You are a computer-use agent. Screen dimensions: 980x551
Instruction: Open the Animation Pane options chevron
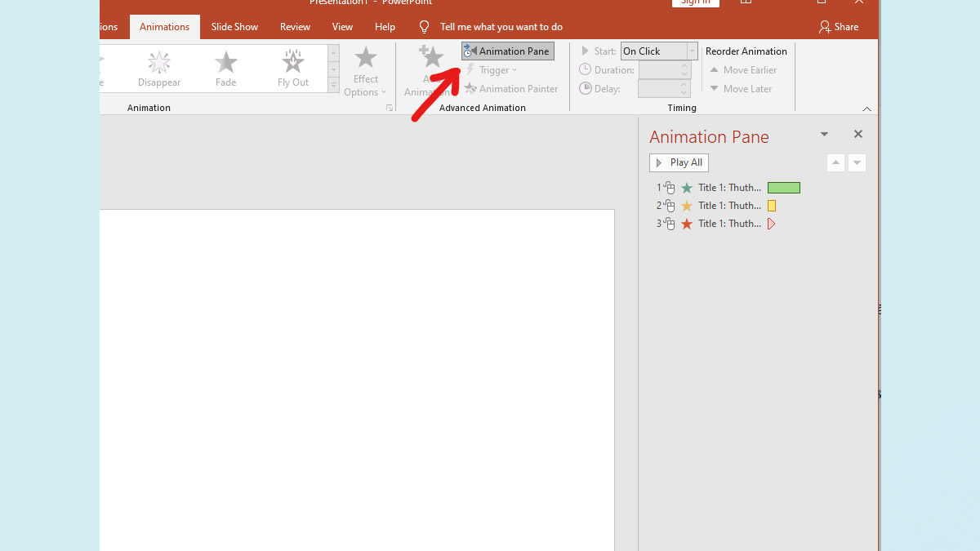(824, 133)
